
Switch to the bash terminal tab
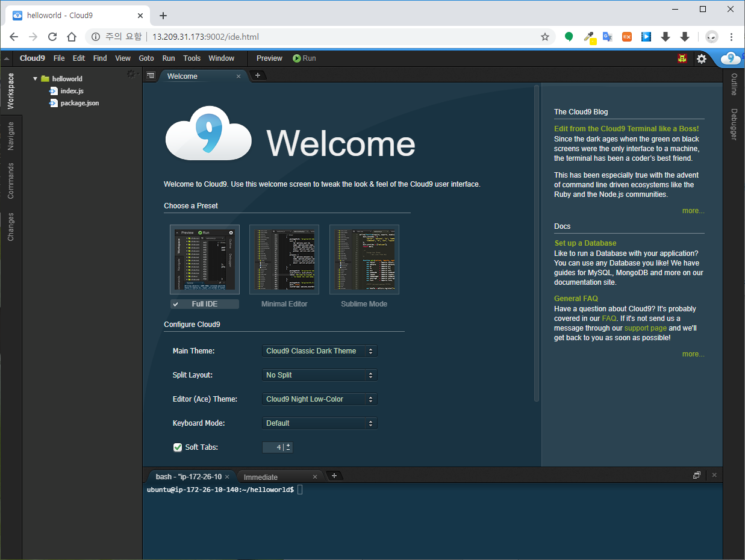point(189,476)
